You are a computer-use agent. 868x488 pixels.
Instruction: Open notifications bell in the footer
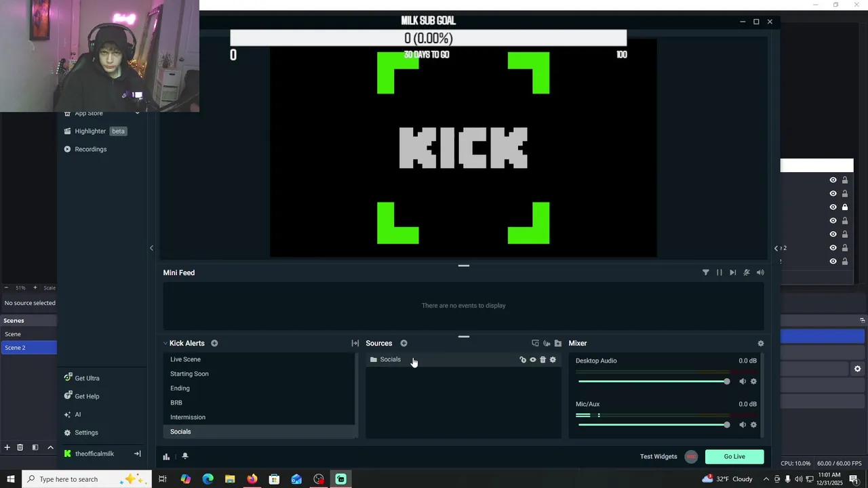185,457
